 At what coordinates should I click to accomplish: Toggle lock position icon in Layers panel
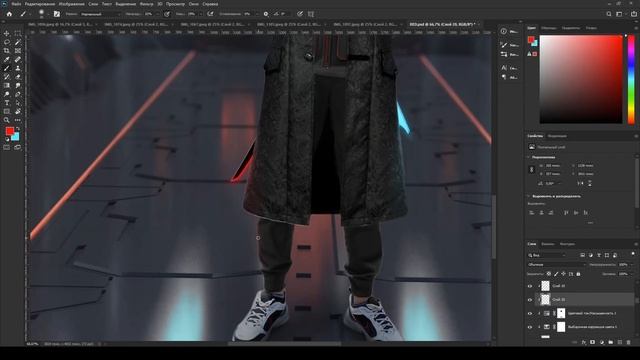563,274
